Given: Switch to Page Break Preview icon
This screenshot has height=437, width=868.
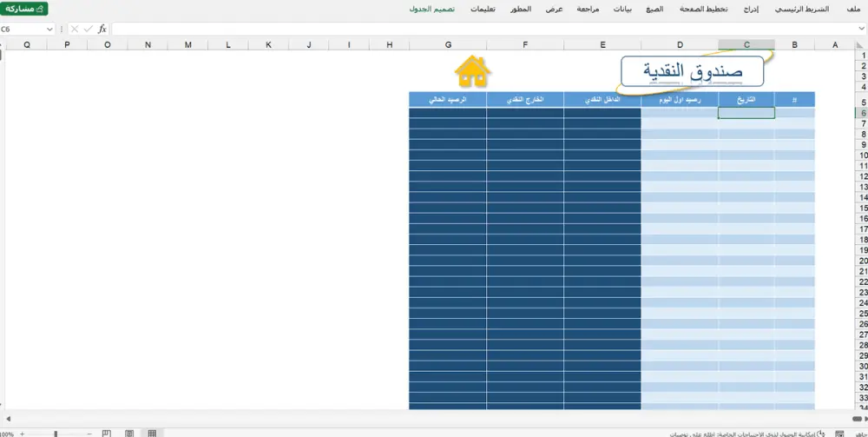Looking at the screenshot, I should tap(108, 434).
